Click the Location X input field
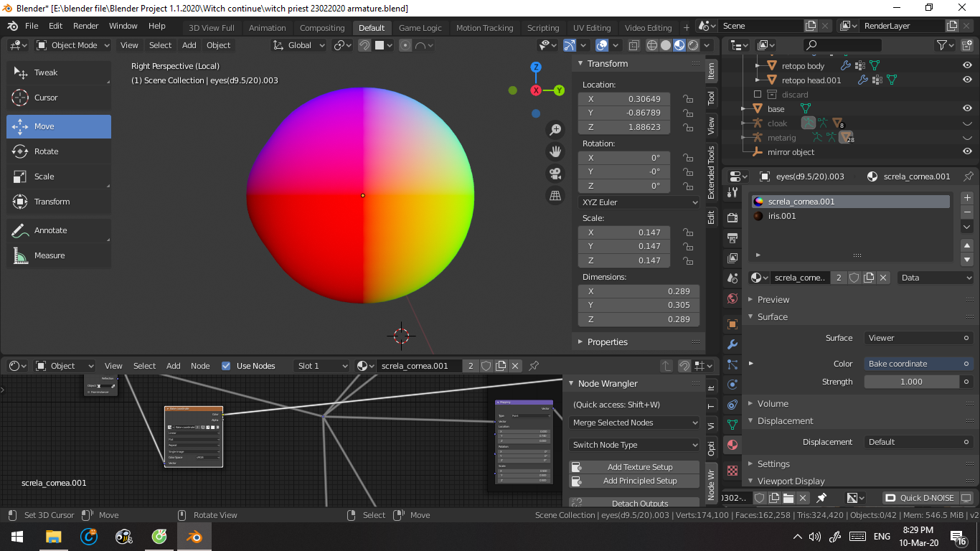The width and height of the screenshot is (980, 551). click(624, 98)
